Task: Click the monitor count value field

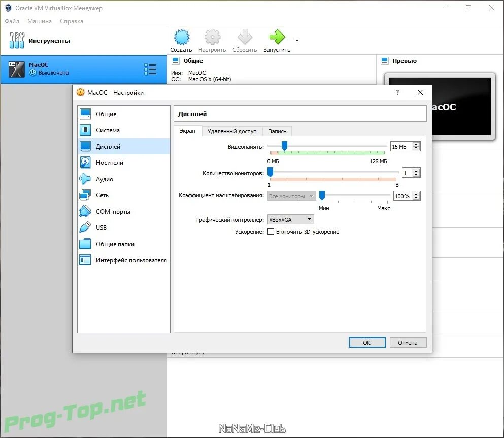Action: (x=407, y=173)
